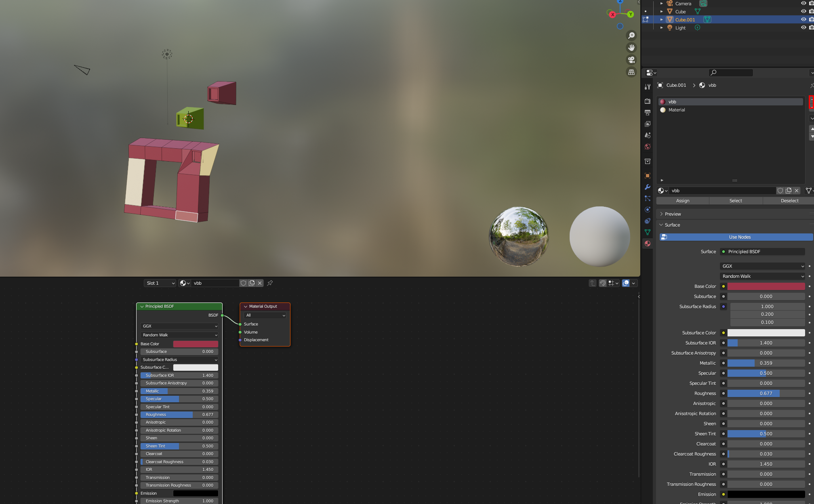Viewport: 814px width, 504px height.
Task: Open GGX distribution dropdown in properties panel
Action: pyautogui.click(x=762, y=266)
